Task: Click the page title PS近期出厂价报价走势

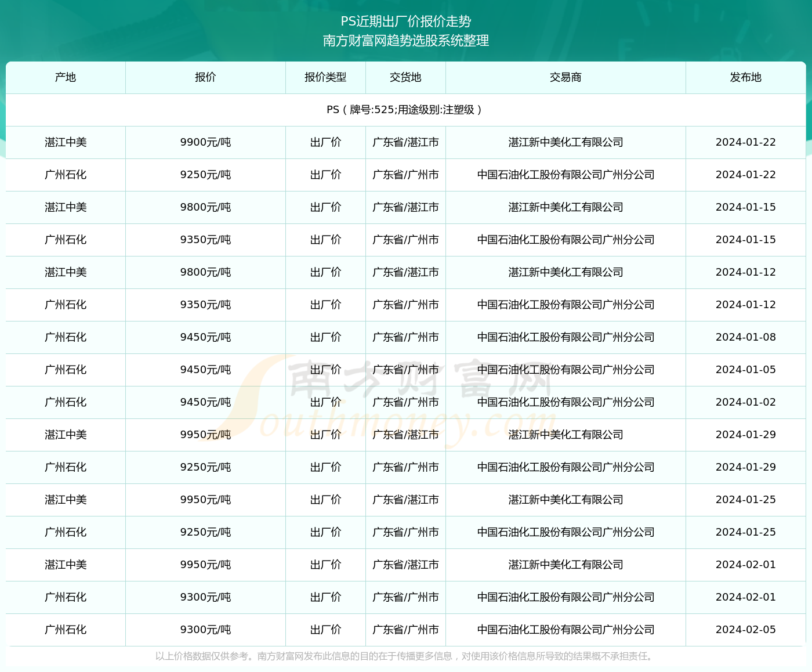Action: tap(406, 21)
